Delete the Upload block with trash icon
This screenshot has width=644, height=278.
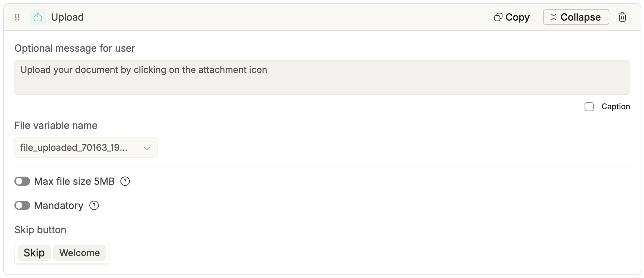click(x=622, y=17)
